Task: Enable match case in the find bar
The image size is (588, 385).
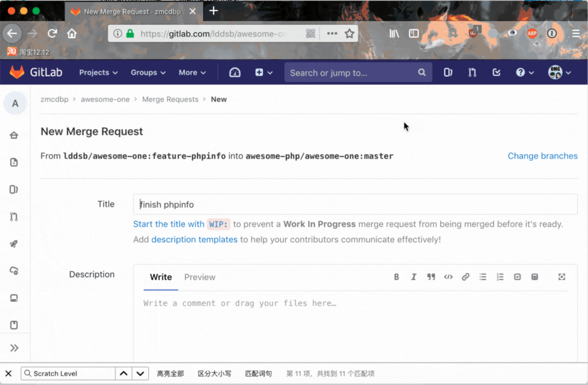Action: pyautogui.click(x=215, y=373)
